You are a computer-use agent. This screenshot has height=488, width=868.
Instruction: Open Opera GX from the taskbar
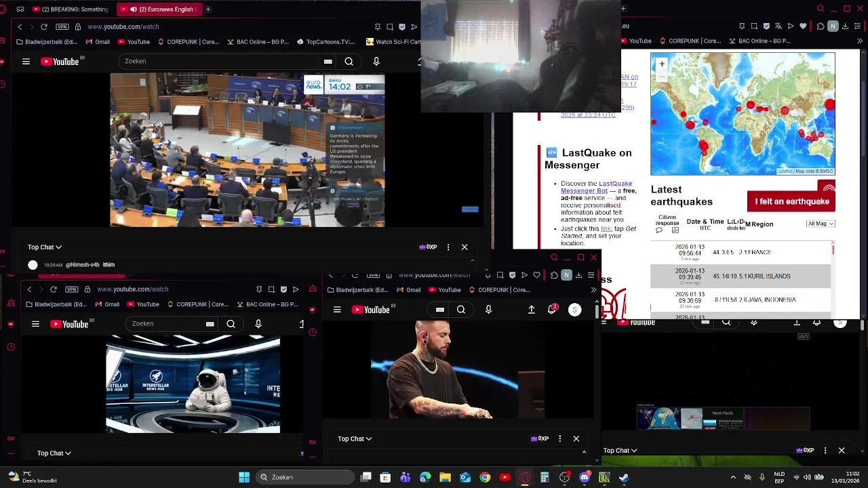pos(525,477)
